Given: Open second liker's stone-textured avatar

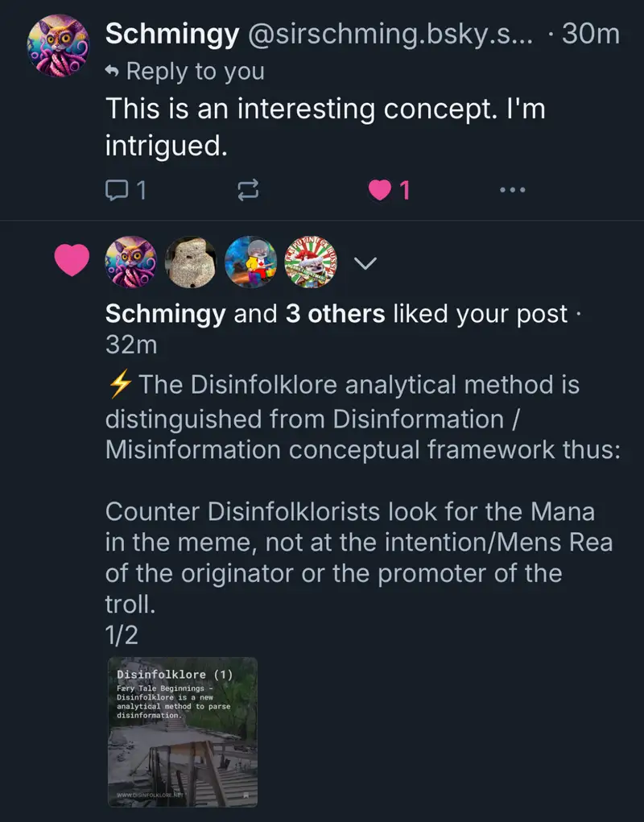Looking at the screenshot, I should (191, 262).
